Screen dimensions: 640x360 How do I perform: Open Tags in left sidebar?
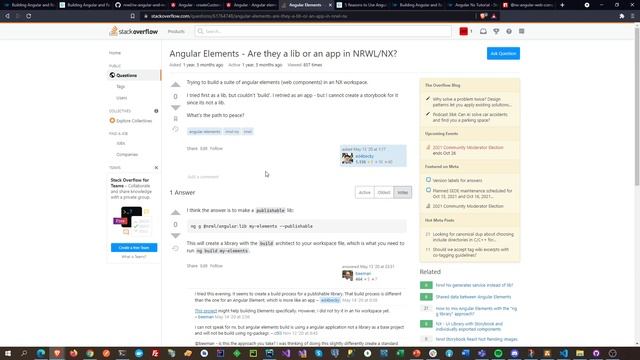pos(120,87)
